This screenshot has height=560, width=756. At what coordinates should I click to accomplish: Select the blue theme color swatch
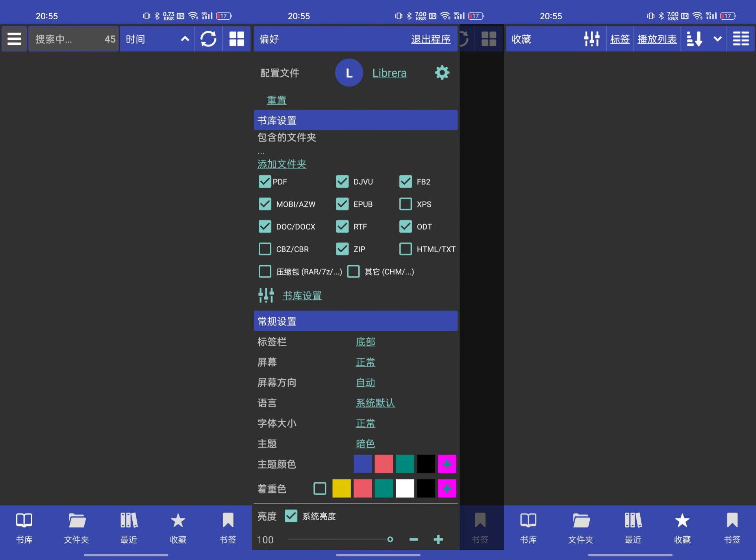click(363, 464)
